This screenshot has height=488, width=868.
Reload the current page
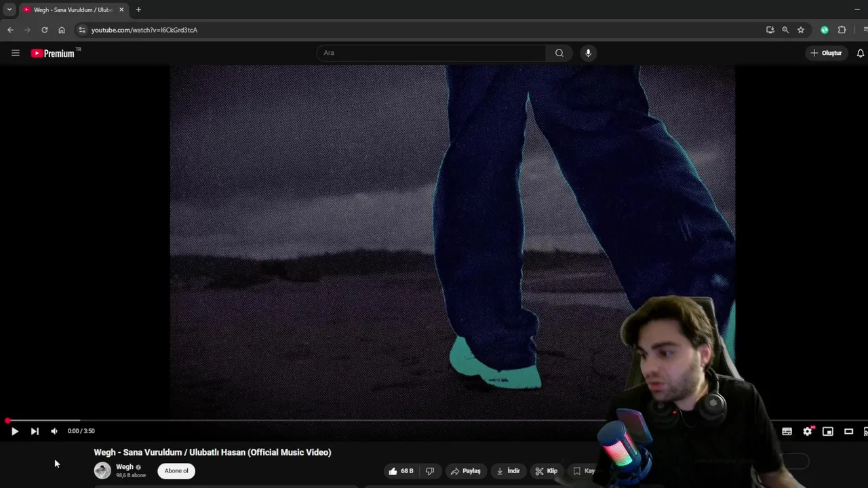click(x=45, y=30)
